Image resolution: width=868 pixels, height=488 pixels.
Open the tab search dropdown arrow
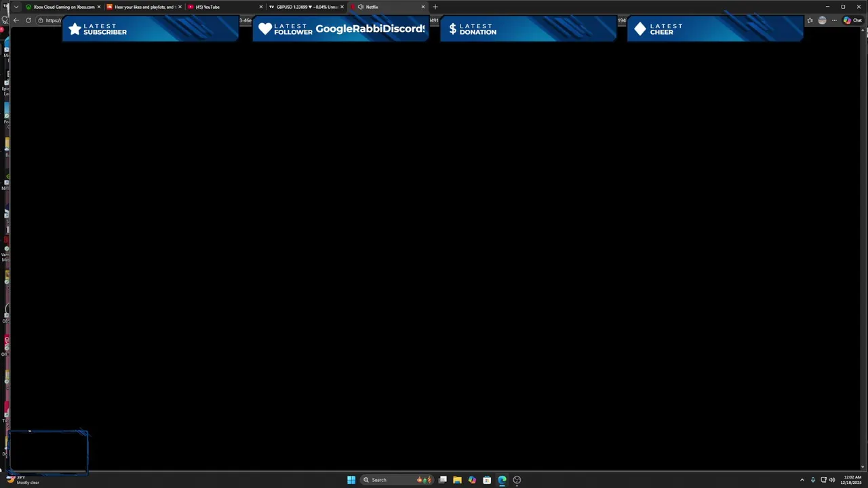tap(16, 7)
